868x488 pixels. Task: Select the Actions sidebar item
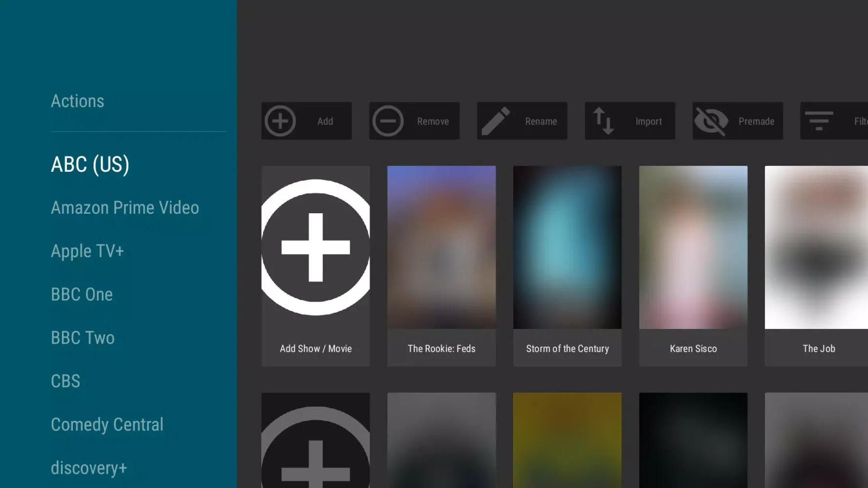pos(78,101)
